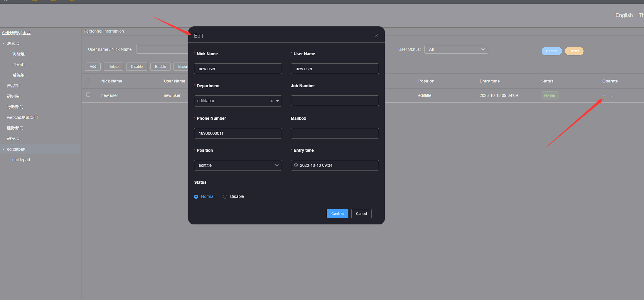Close the Edit dialog with the X icon
This screenshot has height=300, width=644.
click(376, 35)
